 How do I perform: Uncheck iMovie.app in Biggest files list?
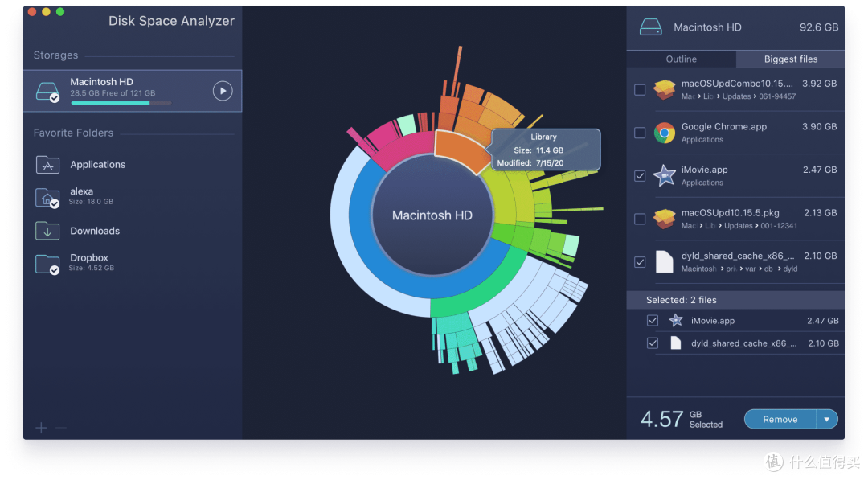pos(640,176)
